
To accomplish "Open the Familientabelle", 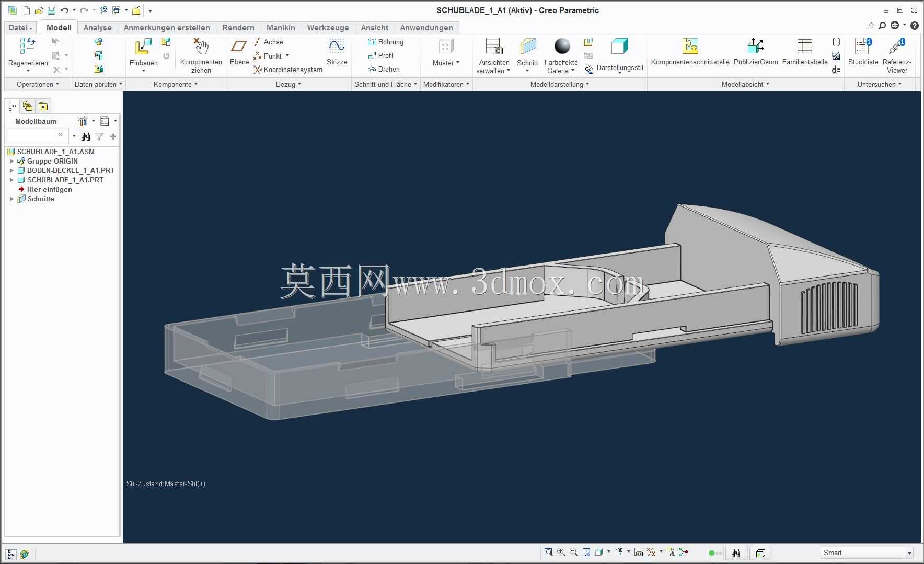I will (x=805, y=47).
